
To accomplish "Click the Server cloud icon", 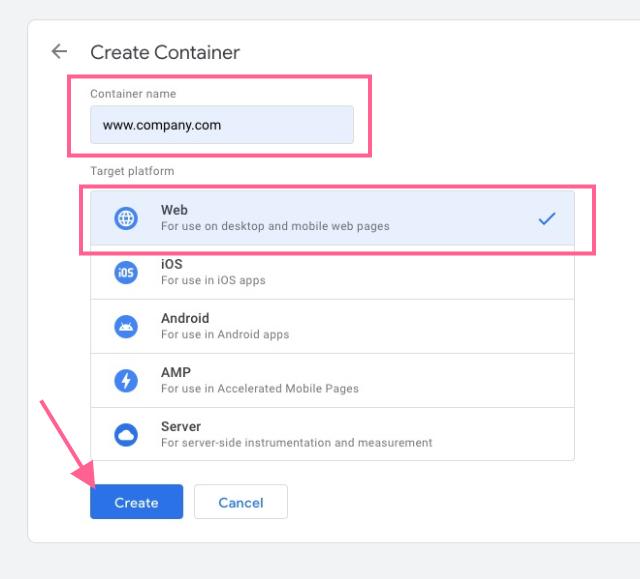I will (x=126, y=435).
